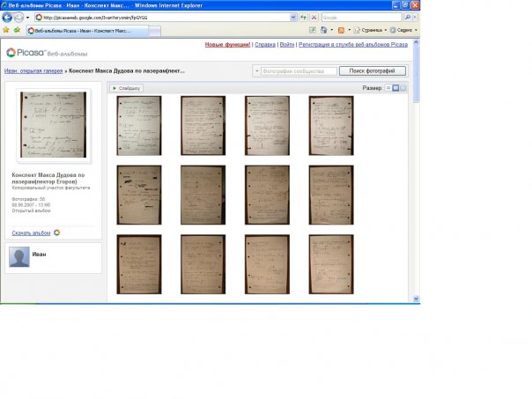The height and width of the screenshot is (399, 532).
Task: Select the medium thumbnail size option
Action: 396,88
